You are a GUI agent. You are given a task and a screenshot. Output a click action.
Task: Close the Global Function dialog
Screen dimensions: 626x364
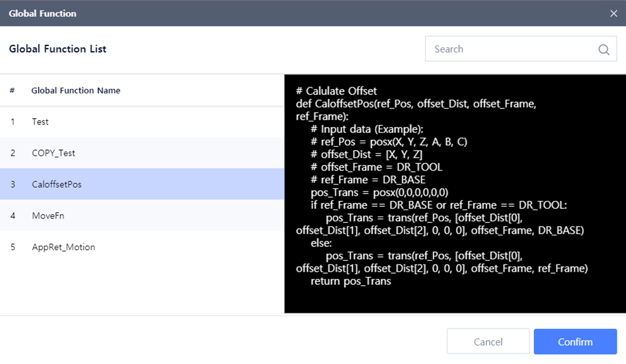pyautogui.click(x=614, y=14)
